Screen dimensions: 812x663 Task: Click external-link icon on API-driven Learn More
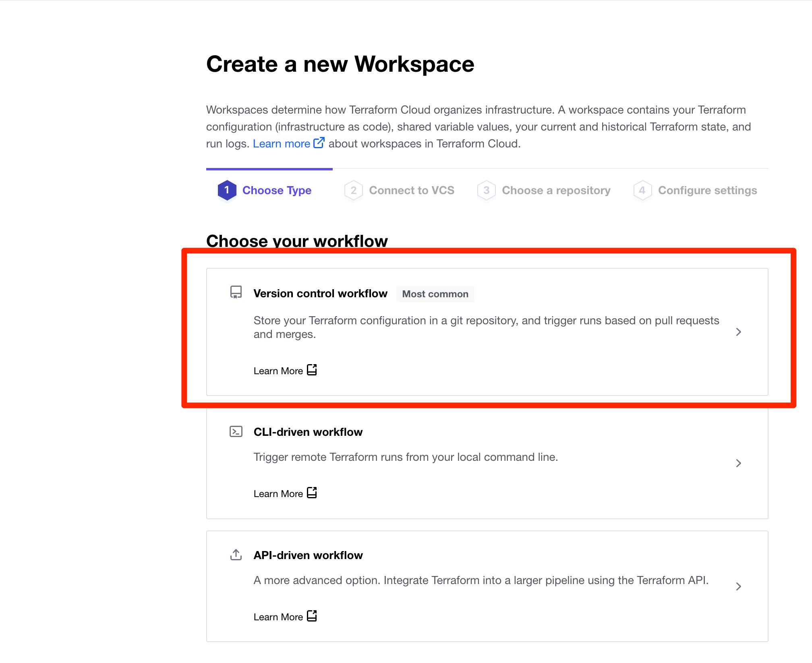pyautogui.click(x=312, y=615)
